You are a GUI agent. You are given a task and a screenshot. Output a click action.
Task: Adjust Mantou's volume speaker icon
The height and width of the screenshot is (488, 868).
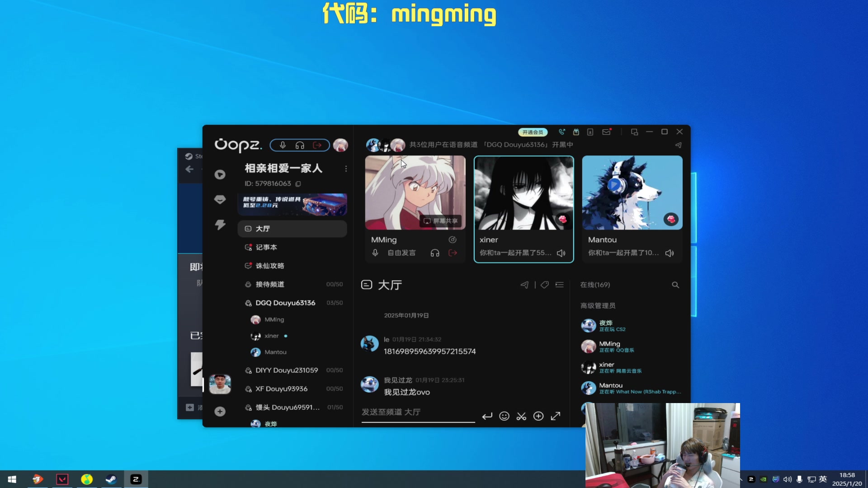click(670, 253)
